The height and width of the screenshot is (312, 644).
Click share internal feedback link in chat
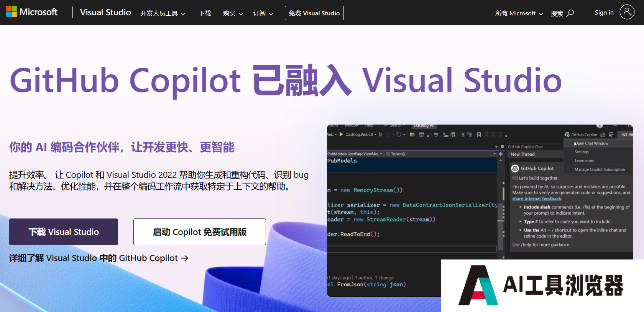click(537, 199)
